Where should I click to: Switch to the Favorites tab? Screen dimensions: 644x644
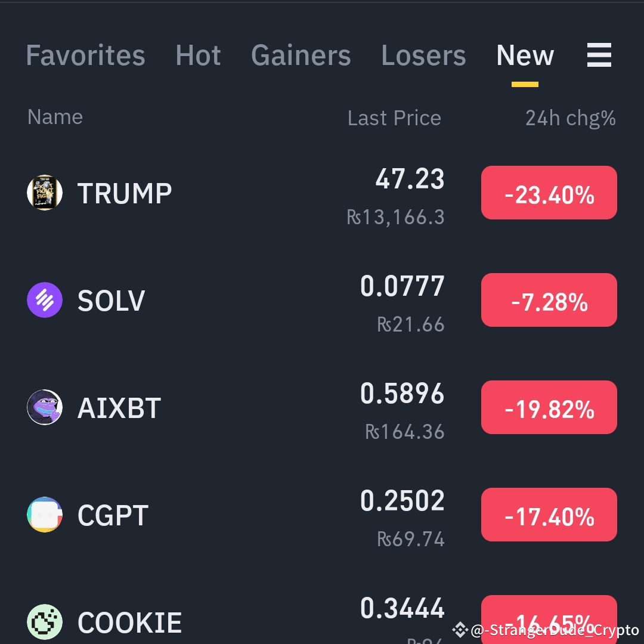point(85,55)
